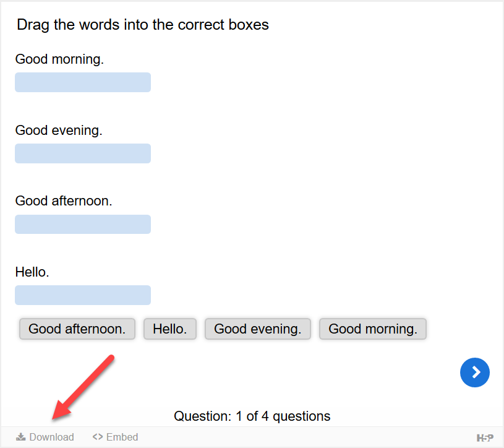Viewport: 504px width, 448px height.
Task: Click the task instruction heading text
Action: tap(142, 25)
